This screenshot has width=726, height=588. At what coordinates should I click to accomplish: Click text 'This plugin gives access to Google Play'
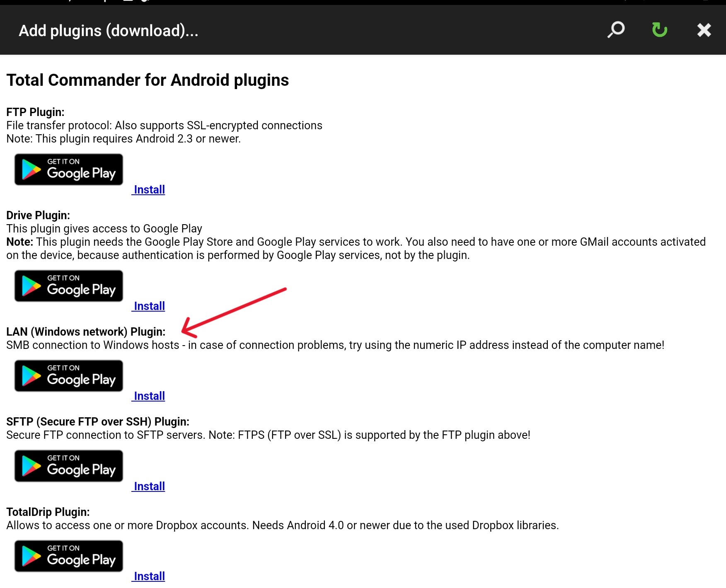click(104, 228)
